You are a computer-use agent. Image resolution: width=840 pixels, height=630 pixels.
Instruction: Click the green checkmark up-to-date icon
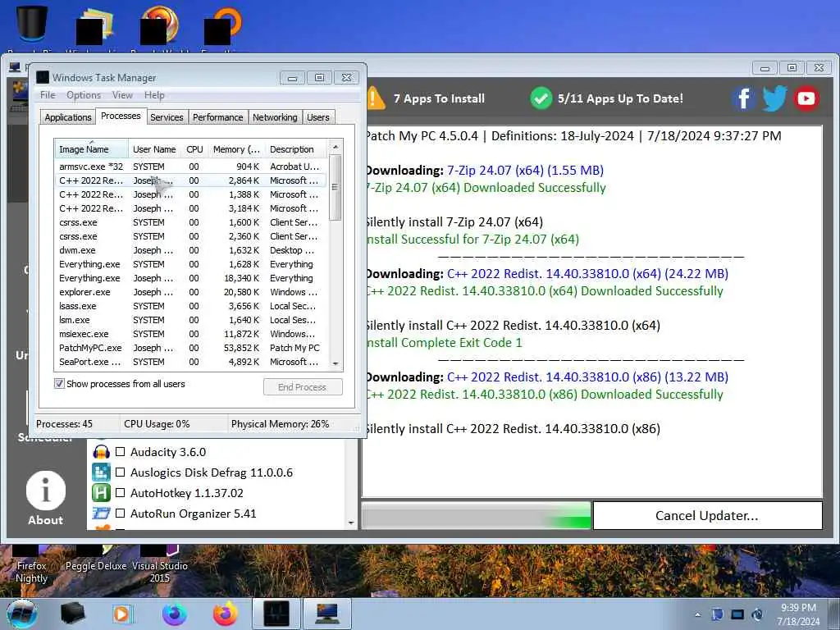[x=541, y=98]
